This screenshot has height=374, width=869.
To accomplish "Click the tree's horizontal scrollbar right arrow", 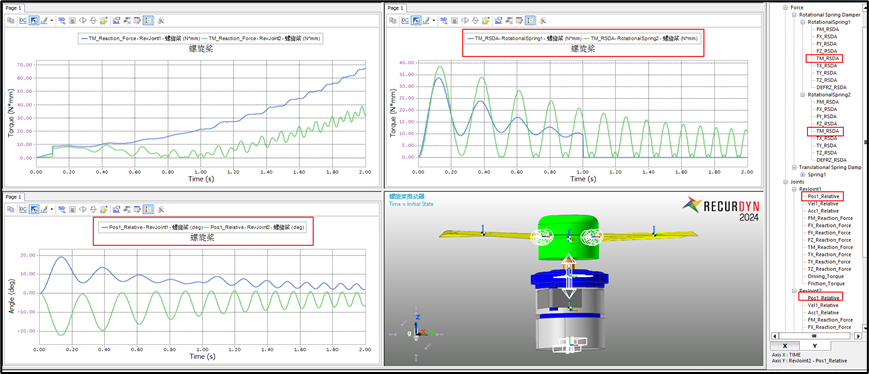I will (858, 336).
